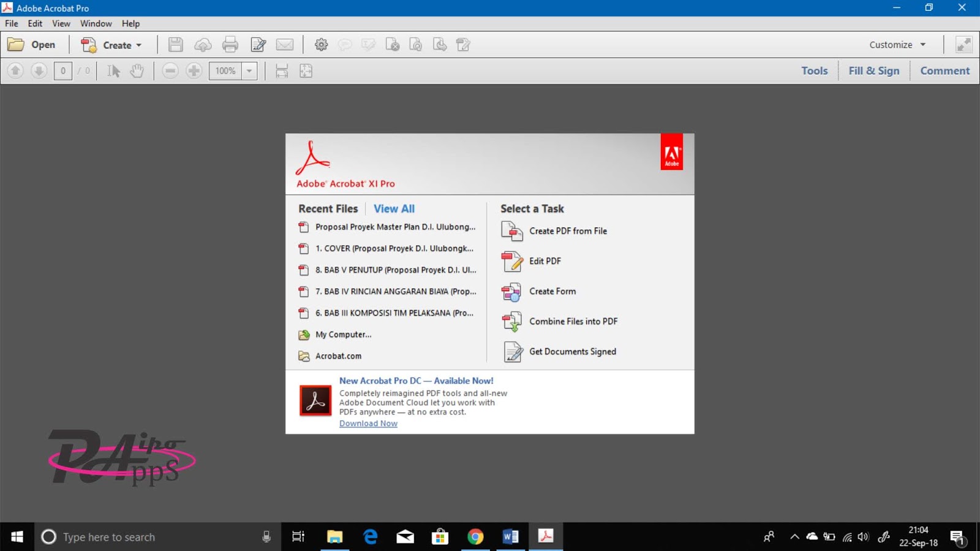Screen dimensions: 980x551
Task: Show hidden tray icons chevron
Action: 794,537
